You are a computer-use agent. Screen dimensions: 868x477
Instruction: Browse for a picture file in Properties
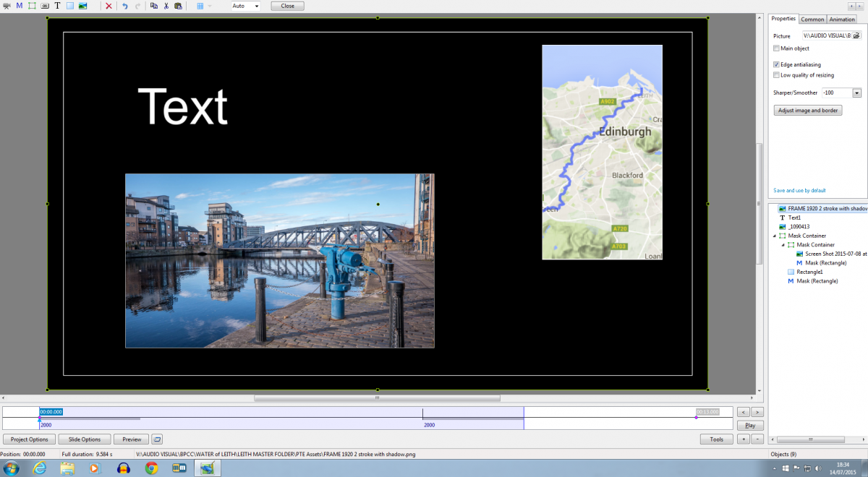(x=856, y=35)
